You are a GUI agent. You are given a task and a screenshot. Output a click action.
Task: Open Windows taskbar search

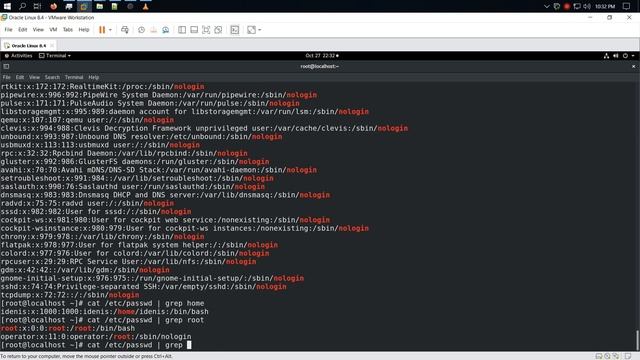22,6
